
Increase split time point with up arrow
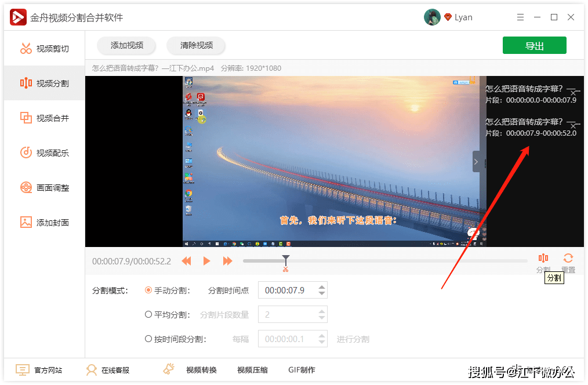(322, 287)
